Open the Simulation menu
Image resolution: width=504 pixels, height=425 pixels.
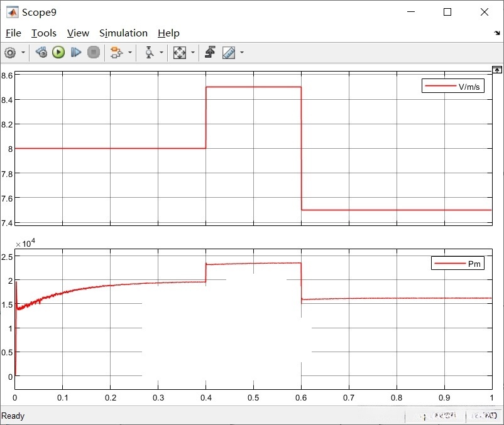point(123,33)
